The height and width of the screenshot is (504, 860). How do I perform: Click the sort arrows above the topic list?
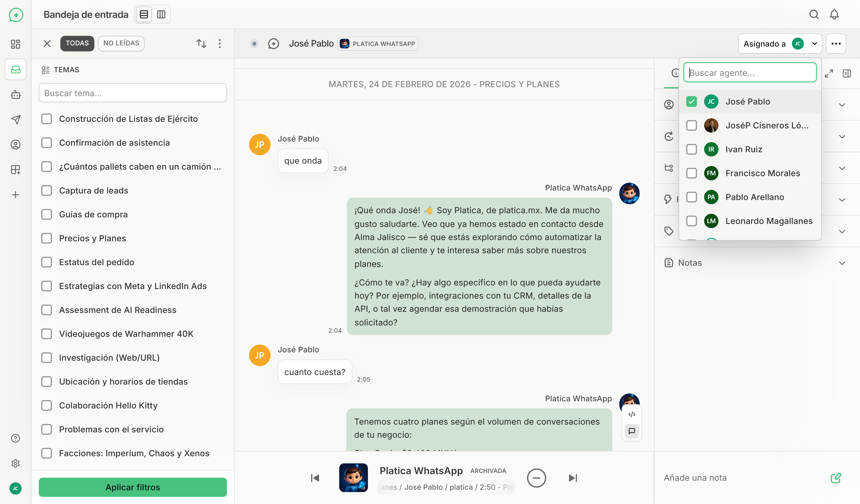coord(201,43)
